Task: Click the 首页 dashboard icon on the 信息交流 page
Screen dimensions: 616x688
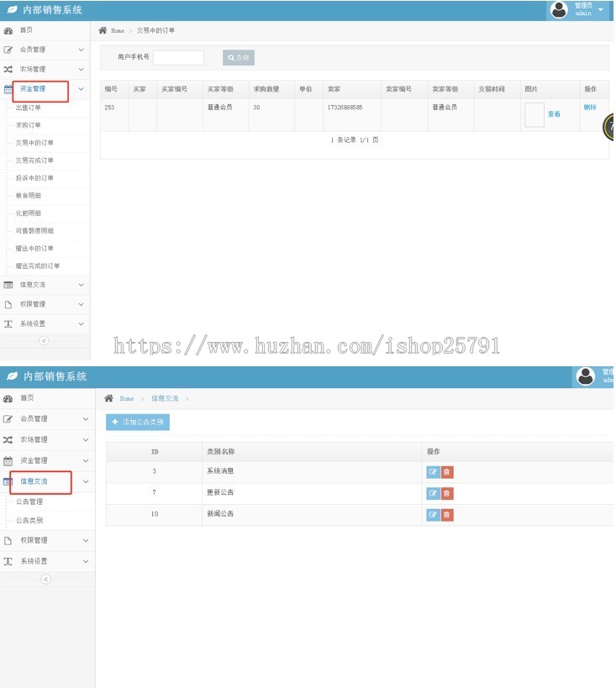Action: point(8,398)
